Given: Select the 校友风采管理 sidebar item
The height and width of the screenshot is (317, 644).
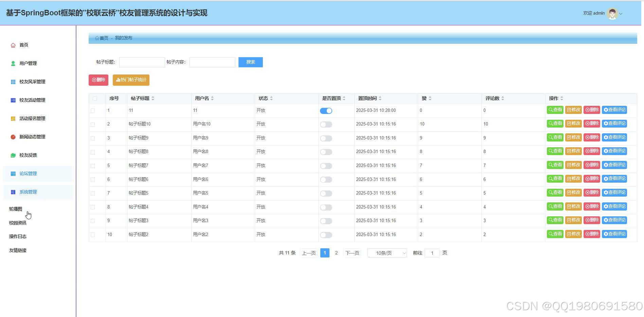Looking at the screenshot, I should (x=33, y=82).
